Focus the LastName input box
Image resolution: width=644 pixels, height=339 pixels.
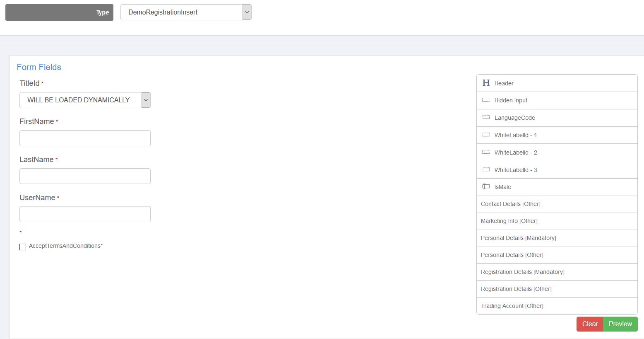[x=85, y=176]
